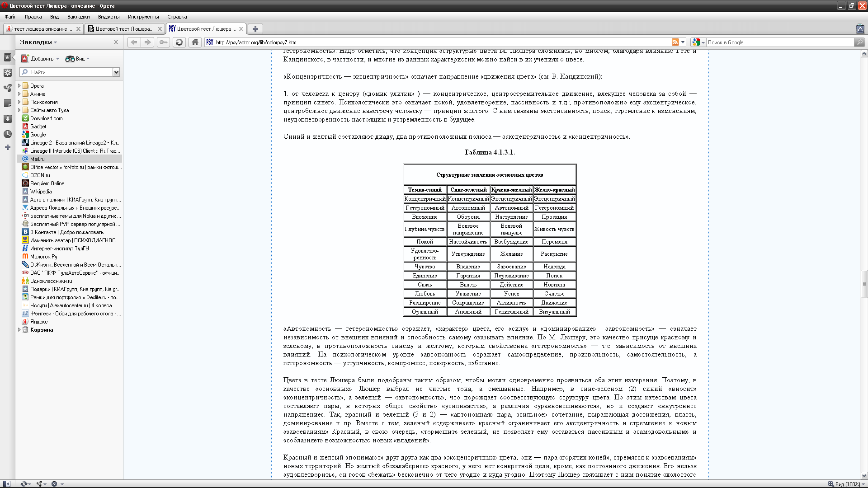This screenshot has width=868, height=488.
Task: Toggle the side panel with status bar button
Action: click(x=7, y=484)
